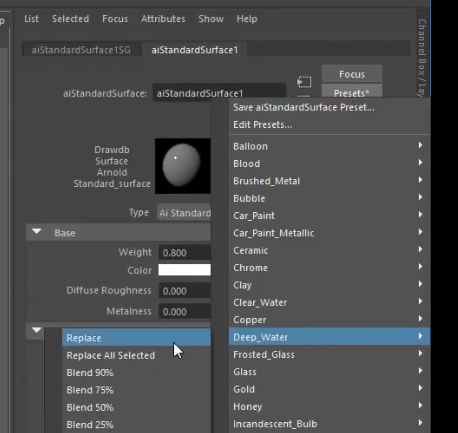Open the Base Color white swatch
The width and height of the screenshot is (458, 433).
point(184,270)
